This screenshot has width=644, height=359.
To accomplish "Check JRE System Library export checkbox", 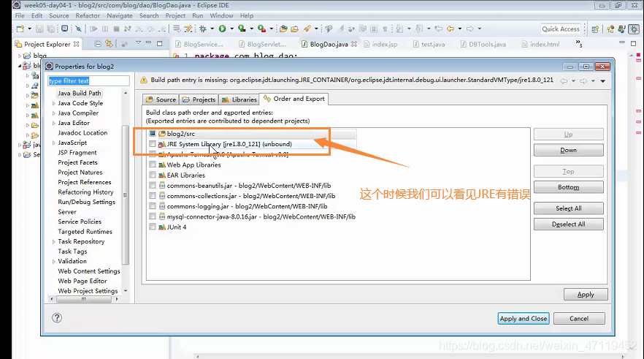I will coord(153,144).
